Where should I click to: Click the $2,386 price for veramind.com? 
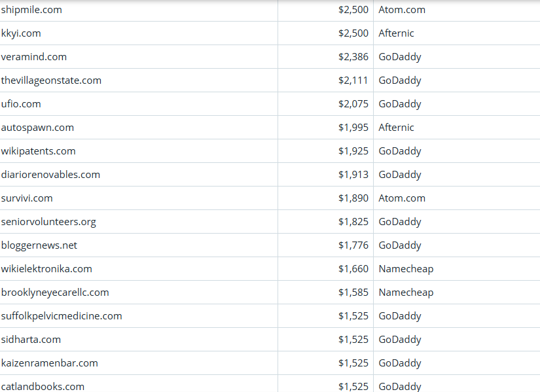tap(353, 57)
